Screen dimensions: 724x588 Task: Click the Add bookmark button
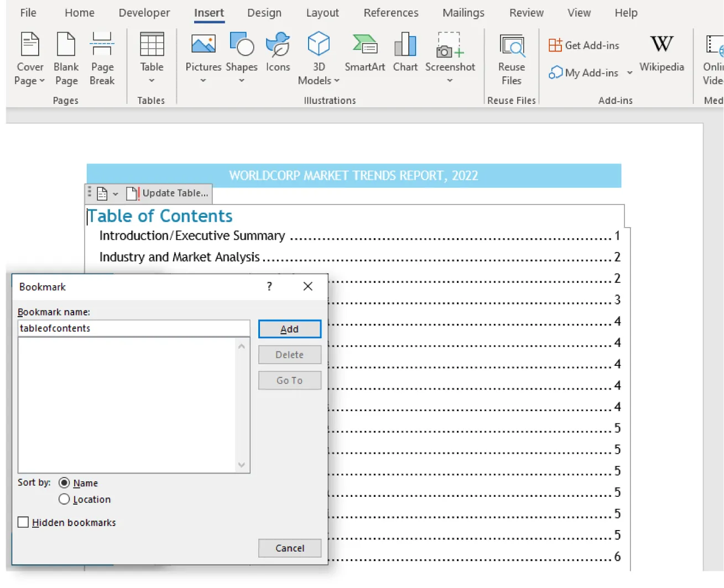click(x=289, y=328)
